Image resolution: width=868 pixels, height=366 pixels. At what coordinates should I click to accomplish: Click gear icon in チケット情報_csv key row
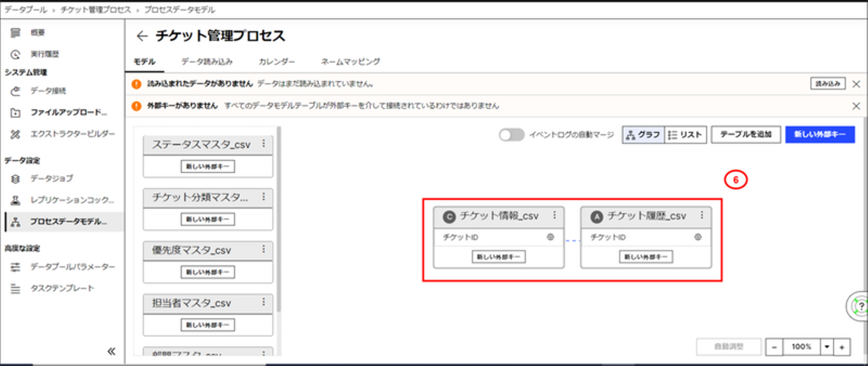pos(550,237)
